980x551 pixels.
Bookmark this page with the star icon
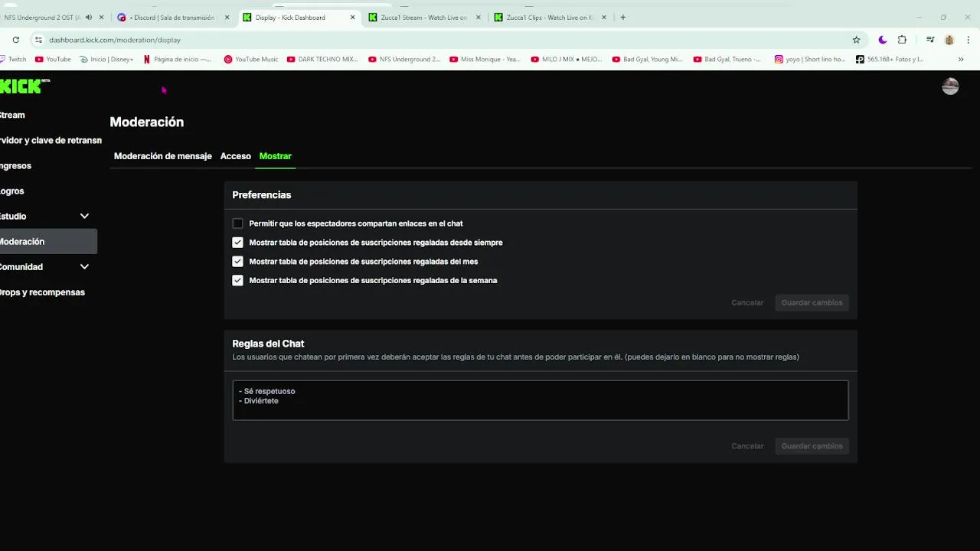point(856,40)
